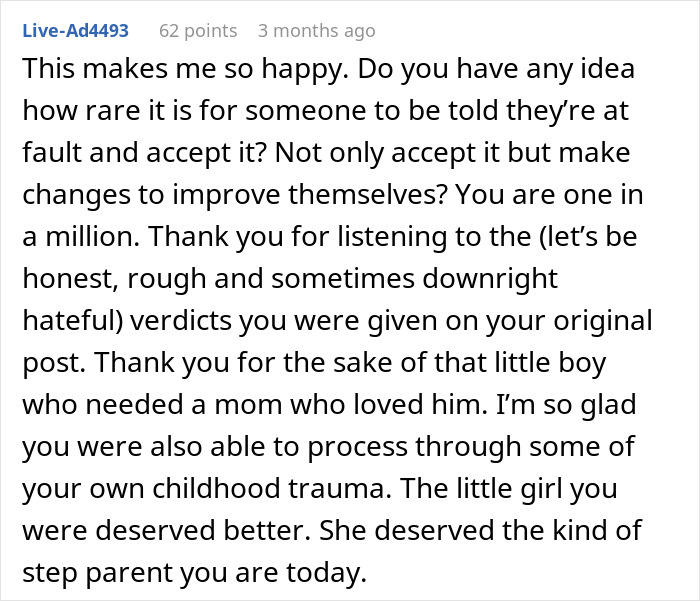Click the phrase 'step parent you are today.'

[195, 574]
